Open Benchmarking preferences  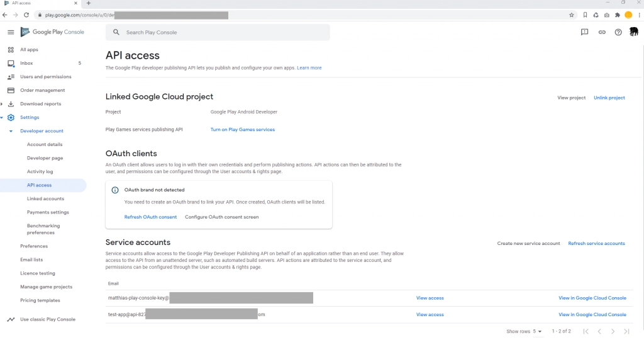(43, 229)
